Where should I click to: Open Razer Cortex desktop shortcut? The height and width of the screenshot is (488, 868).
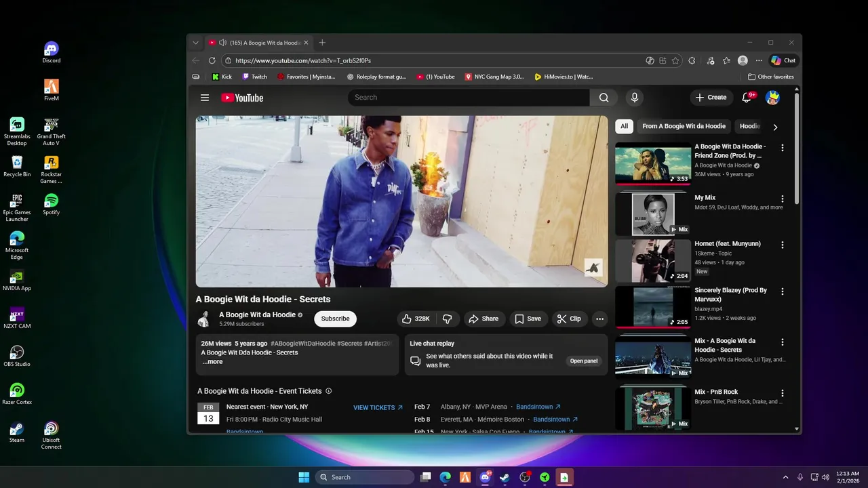tap(17, 394)
